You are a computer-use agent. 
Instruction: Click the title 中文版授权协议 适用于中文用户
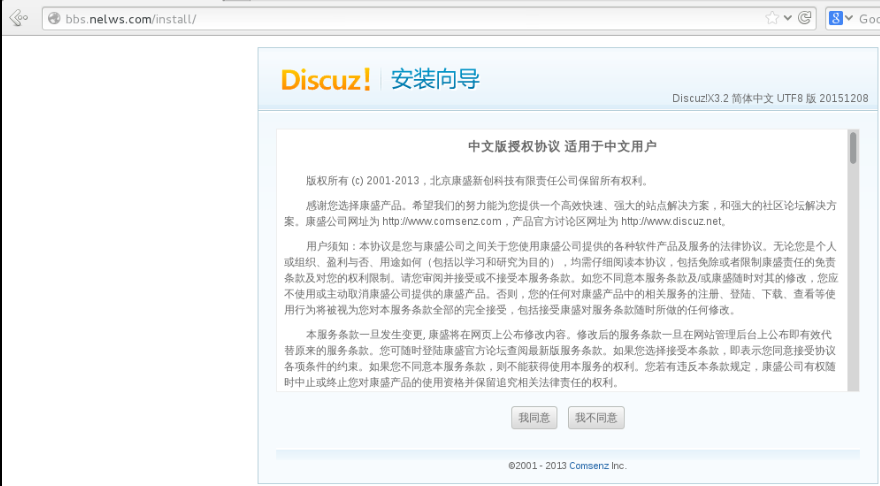(562, 146)
